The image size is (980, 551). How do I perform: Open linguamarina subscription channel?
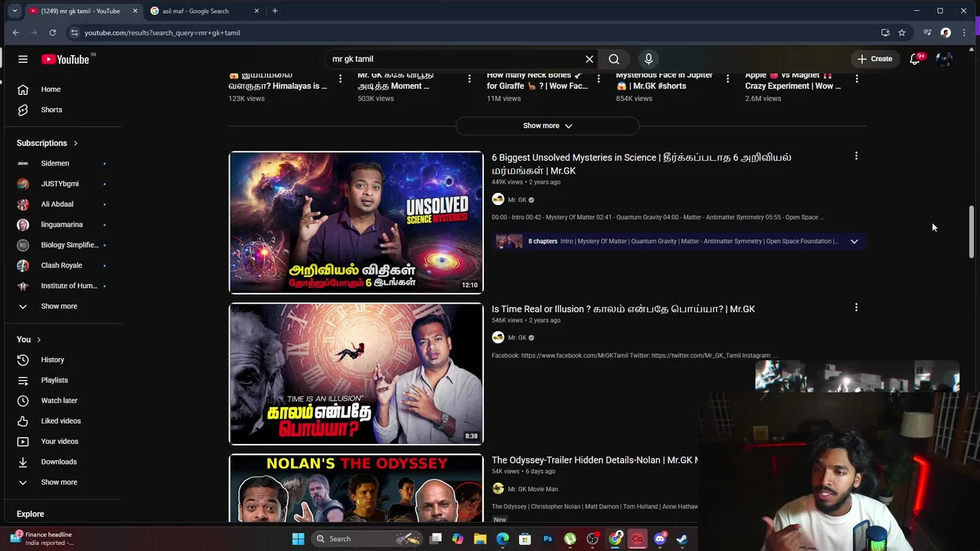tap(61, 224)
